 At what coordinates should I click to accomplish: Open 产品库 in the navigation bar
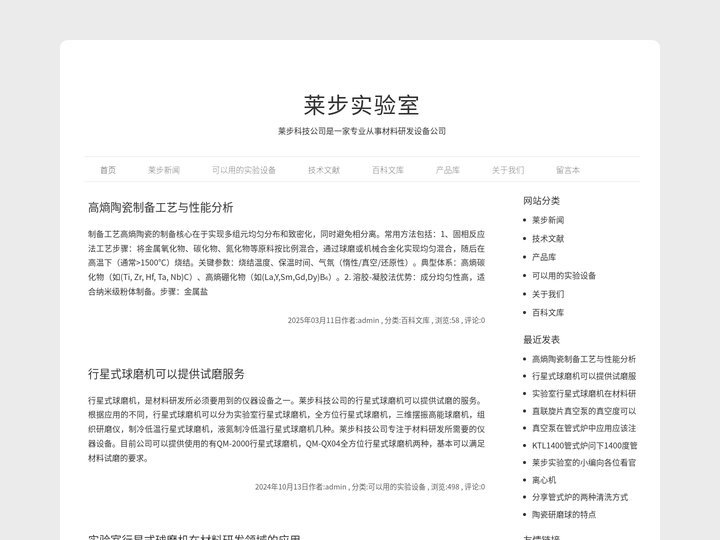pyautogui.click(x=448, y=170)
